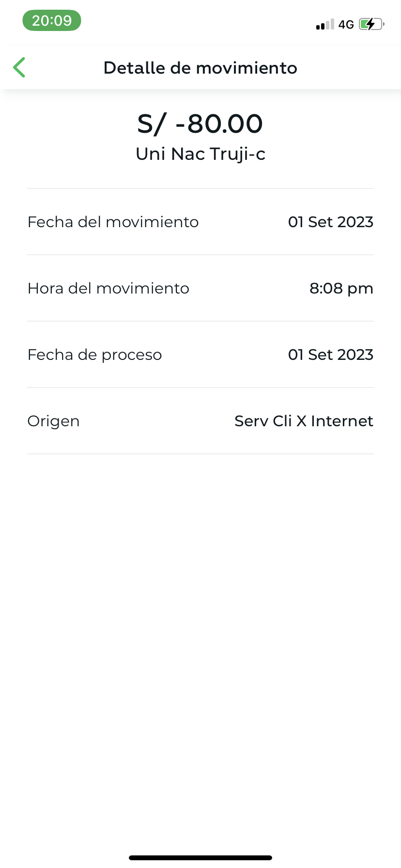Tap the movement date value '01 Set 2023'

(331, 222)
